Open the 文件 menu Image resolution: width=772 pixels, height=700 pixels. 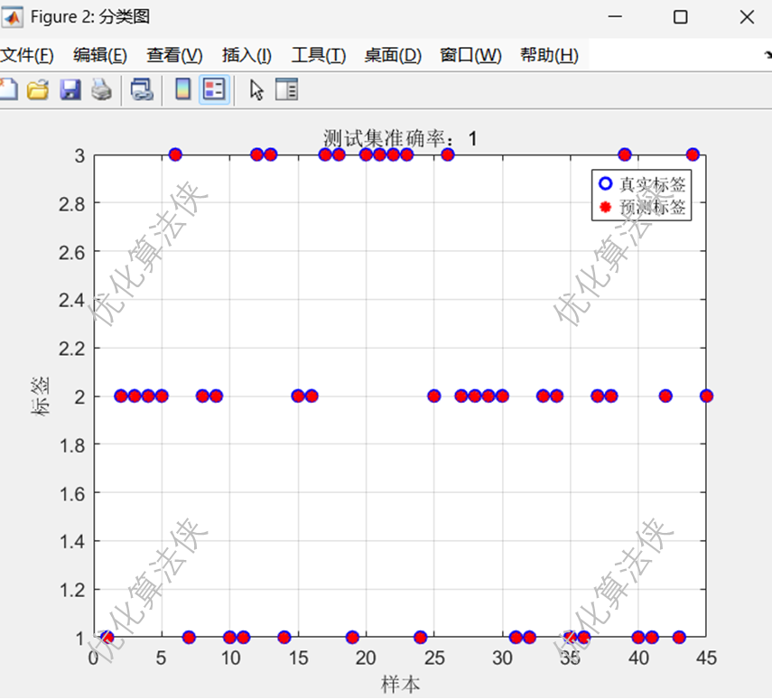point(25,55)
